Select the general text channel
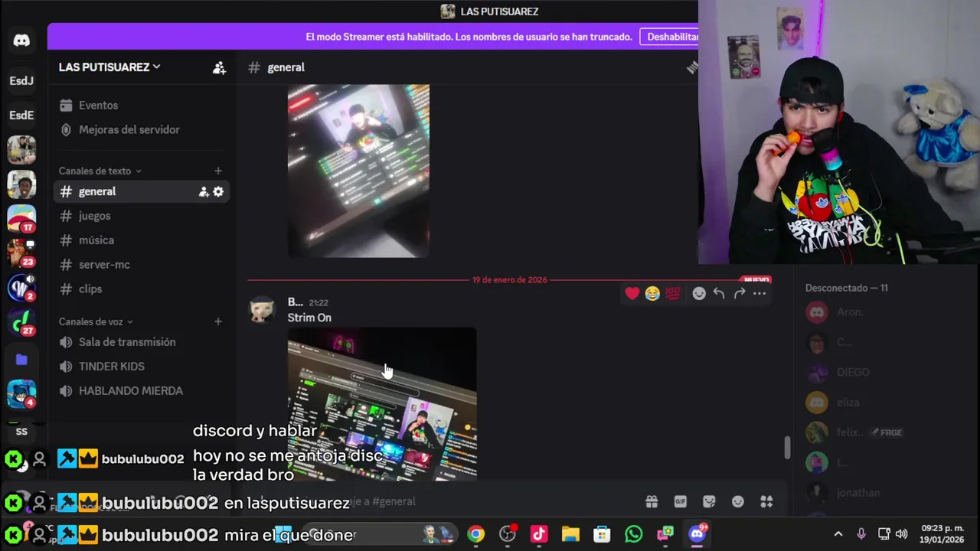Viewport: 980px width, 551px height. click(142, 191)
